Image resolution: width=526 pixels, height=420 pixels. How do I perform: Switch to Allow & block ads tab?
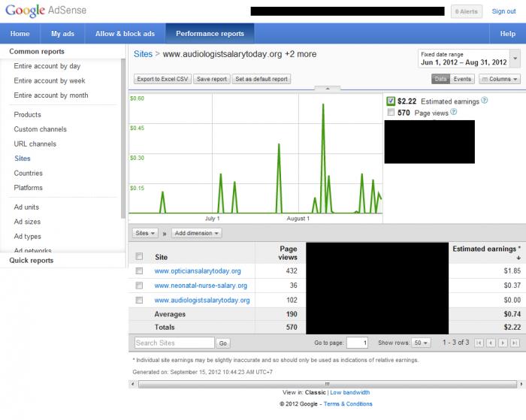coord(125,34)
